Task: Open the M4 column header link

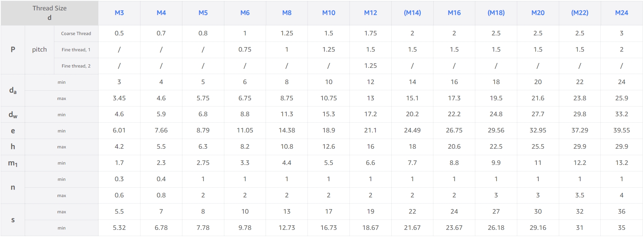Action: click(x=161, y=13)
